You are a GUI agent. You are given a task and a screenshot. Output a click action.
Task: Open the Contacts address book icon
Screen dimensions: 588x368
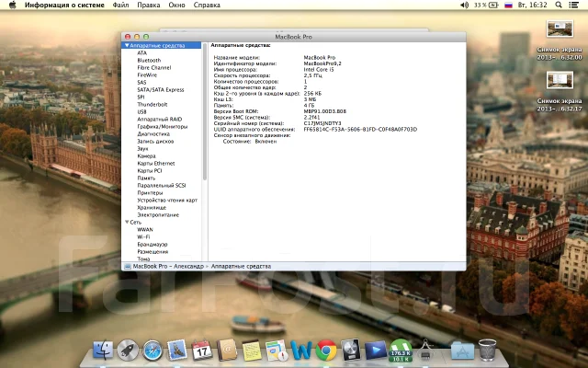point(227,350)
